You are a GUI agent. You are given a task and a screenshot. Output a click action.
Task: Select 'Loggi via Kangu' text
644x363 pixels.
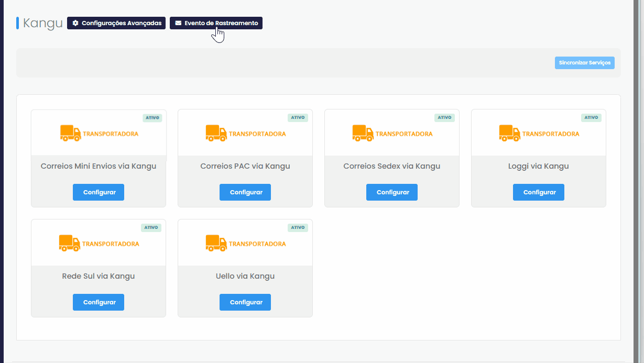click(539, 166)
